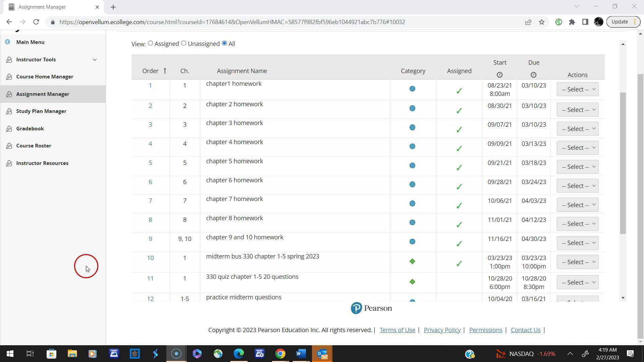Go to Study Plan Manager

point(41,111)
